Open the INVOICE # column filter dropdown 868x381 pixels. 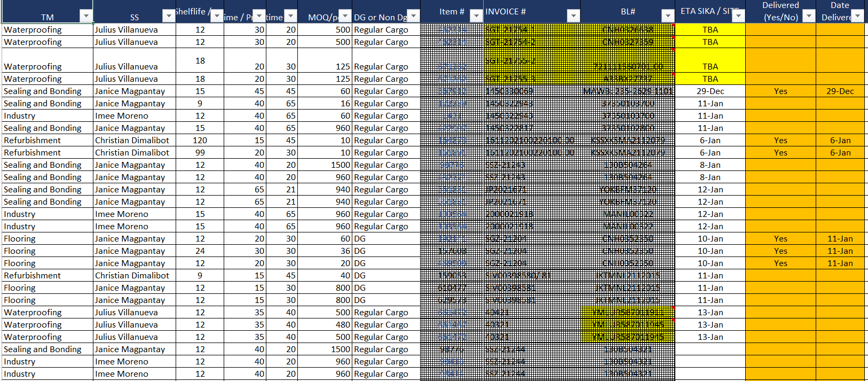click(573, 17)
